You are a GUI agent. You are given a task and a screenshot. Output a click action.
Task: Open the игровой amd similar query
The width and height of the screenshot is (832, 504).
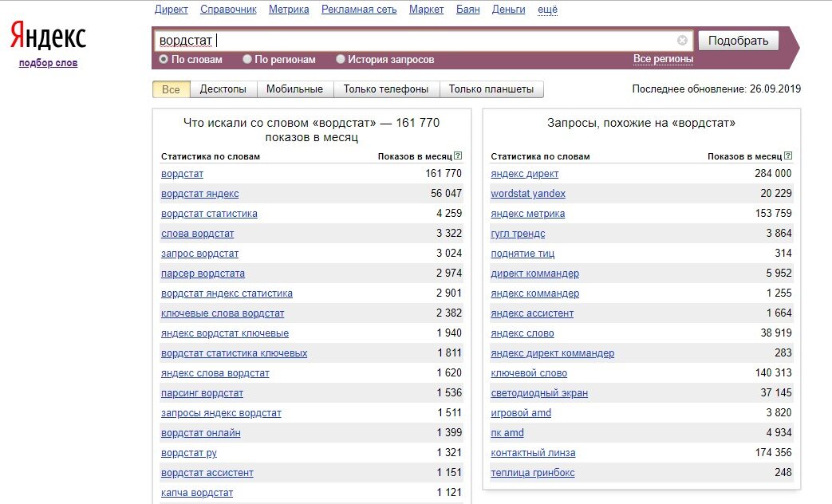(x=521, y=413)
